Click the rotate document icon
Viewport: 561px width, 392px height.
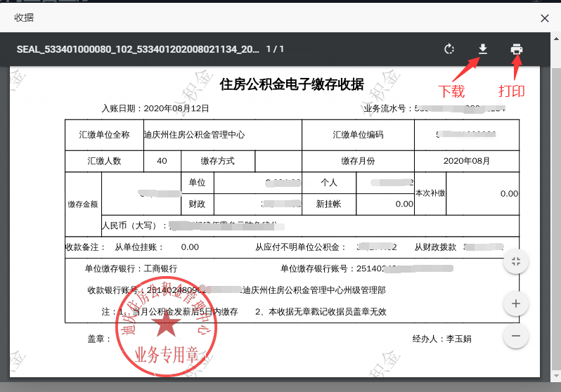450,49
